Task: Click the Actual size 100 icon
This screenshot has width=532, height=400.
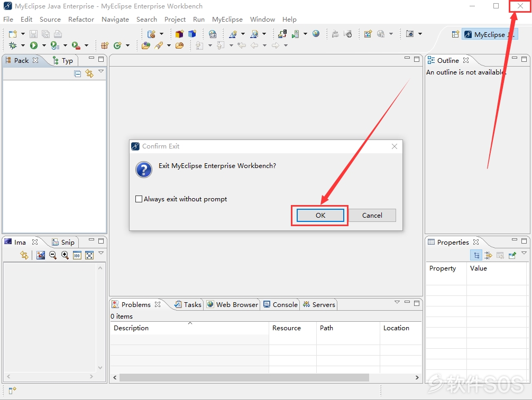Action: pyautogui.click(x=77, y=255)
